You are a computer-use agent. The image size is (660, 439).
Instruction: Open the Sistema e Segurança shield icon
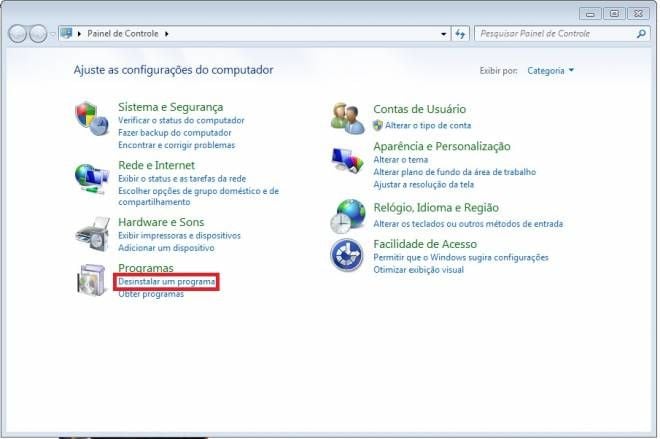tap(92, 118)
